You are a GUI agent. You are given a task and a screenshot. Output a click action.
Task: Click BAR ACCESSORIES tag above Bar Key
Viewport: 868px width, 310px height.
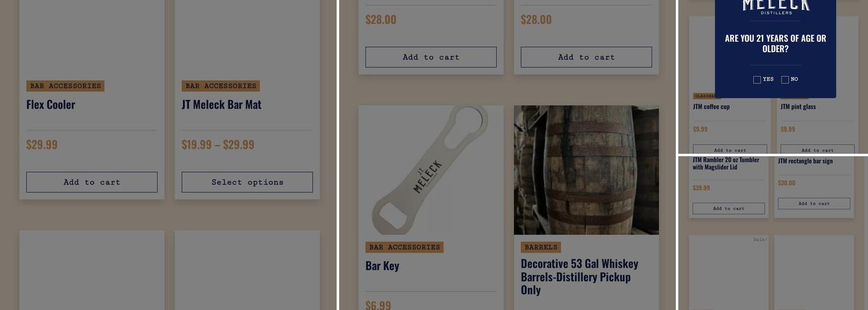(x=404, y=247)
